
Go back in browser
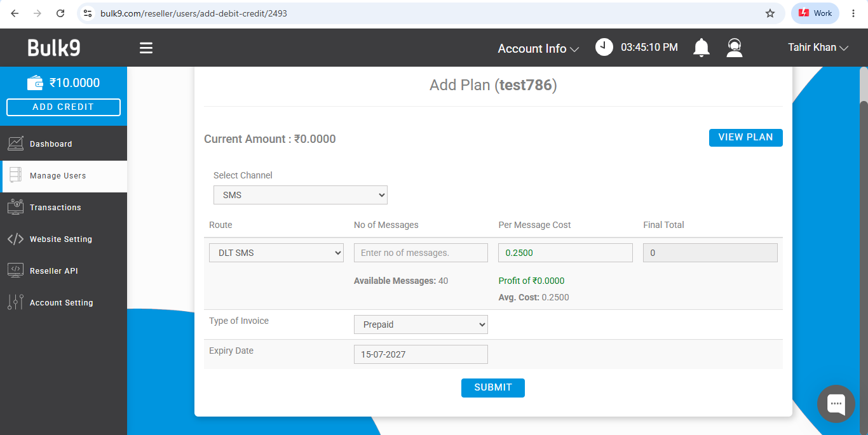tap(15, 13)
